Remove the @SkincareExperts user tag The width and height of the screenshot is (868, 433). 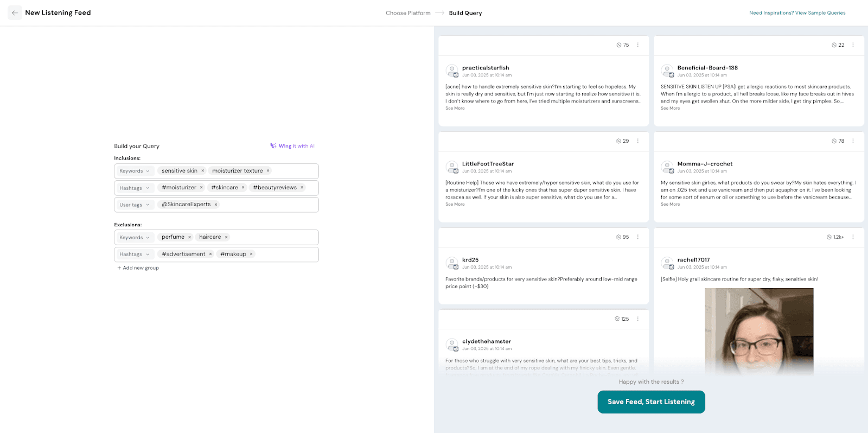tap(216, 205)
